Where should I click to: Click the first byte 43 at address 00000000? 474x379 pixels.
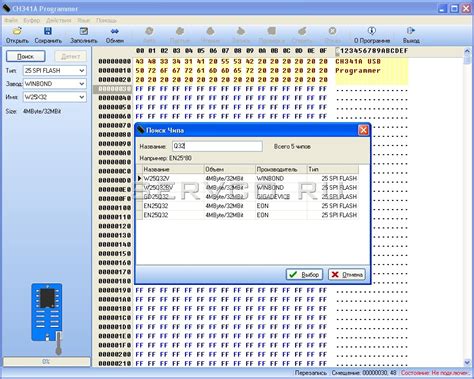tap(139, 61)
